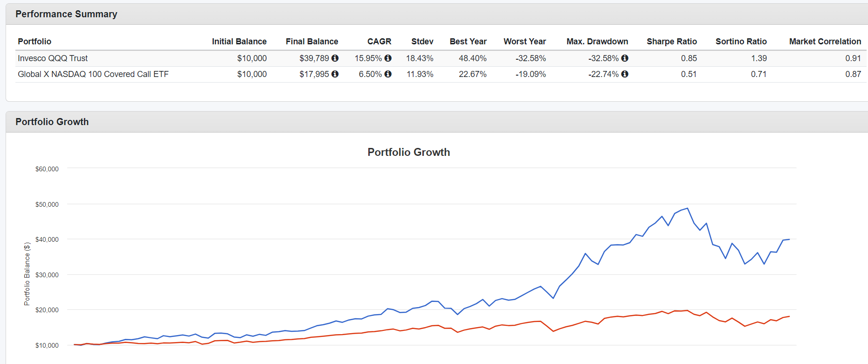868x364 pixels.
Task: Click the Portfolio Growth chart title
Action: [409, 152]
